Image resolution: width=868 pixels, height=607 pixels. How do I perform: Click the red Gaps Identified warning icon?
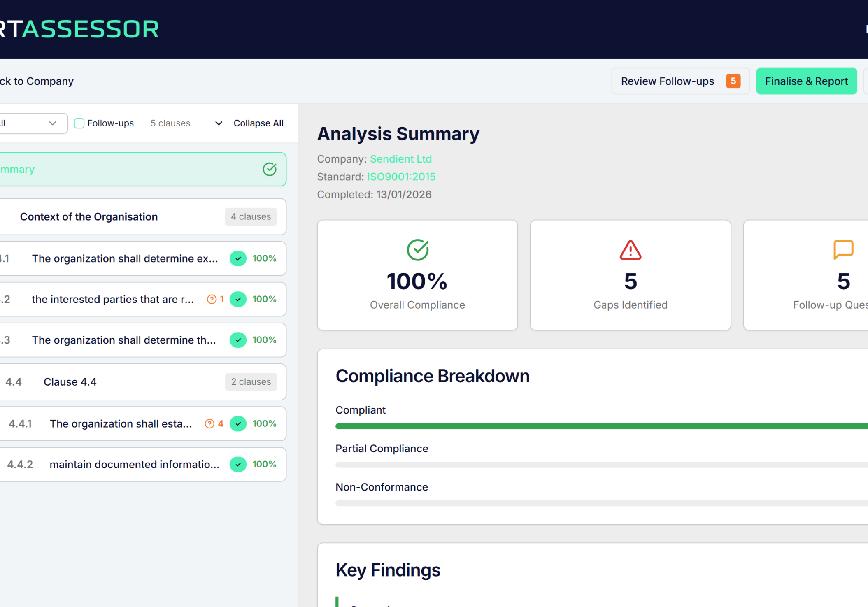coord(630,250)
